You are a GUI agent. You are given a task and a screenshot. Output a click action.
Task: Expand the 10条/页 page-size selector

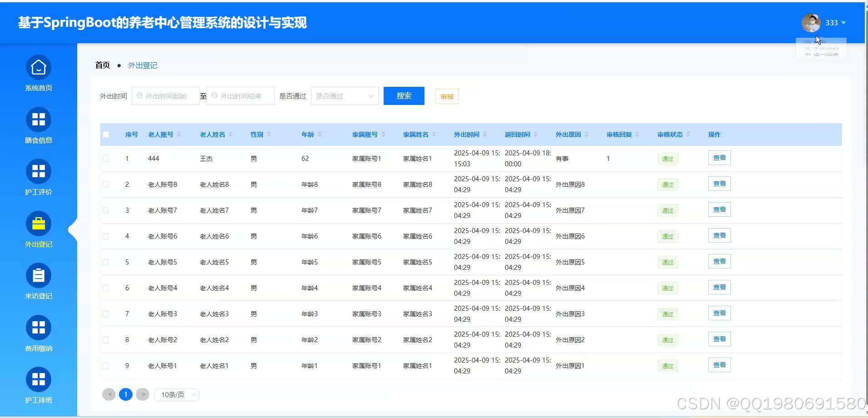[176, 394]
